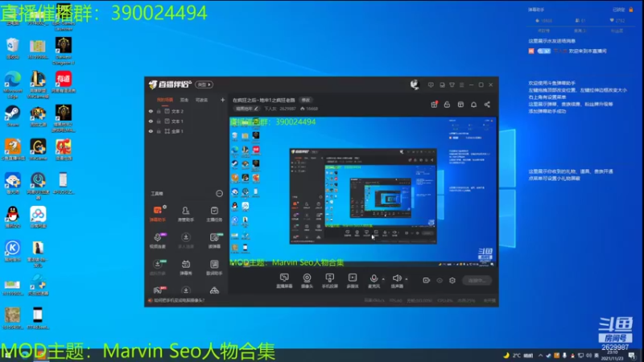The height and width of the screenshot is (362, 644).
Task: Select the 文本 2 source row
Action: click(186, 111)
